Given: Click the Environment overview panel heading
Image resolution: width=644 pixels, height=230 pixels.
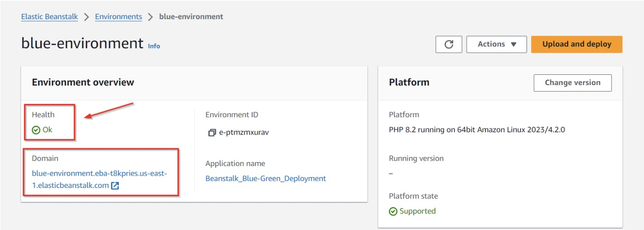Looking at the screenshot, I should 83,83.
